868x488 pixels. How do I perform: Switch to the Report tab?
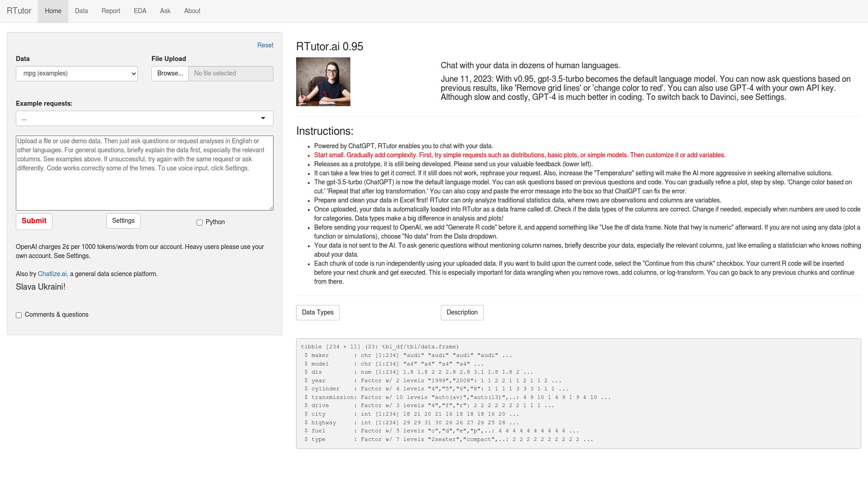pos(111,11)
